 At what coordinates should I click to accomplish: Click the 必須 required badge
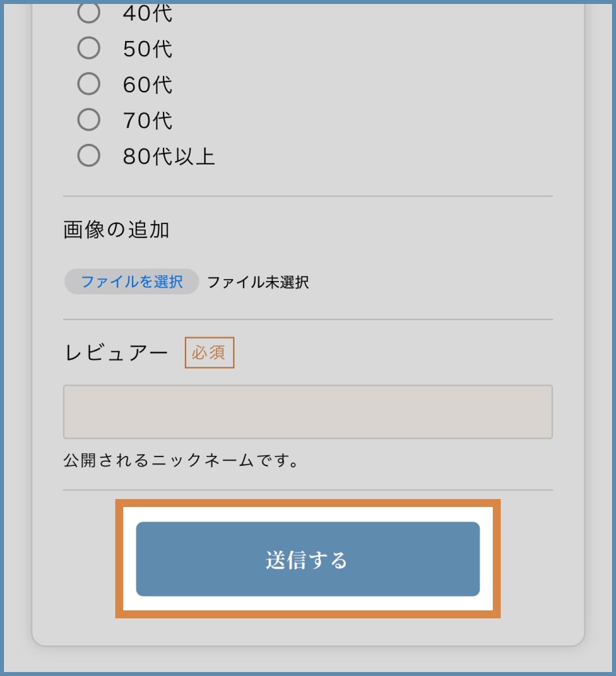click(209, 353)
